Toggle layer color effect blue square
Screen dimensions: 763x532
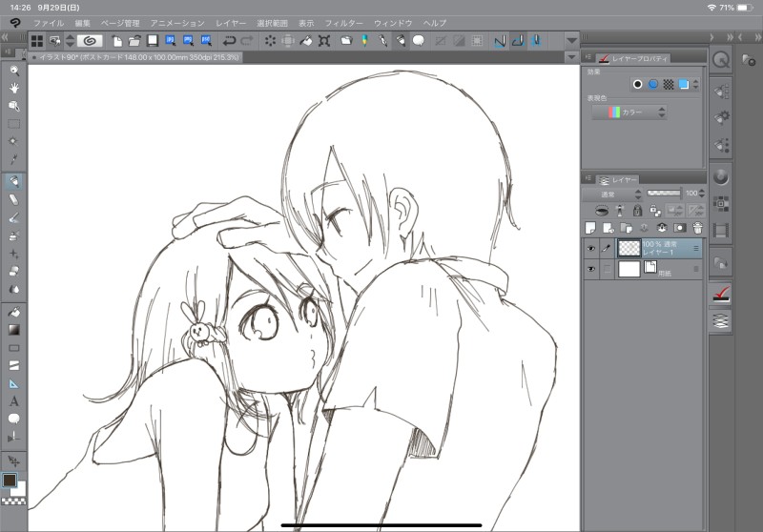[x=684, y=84]
